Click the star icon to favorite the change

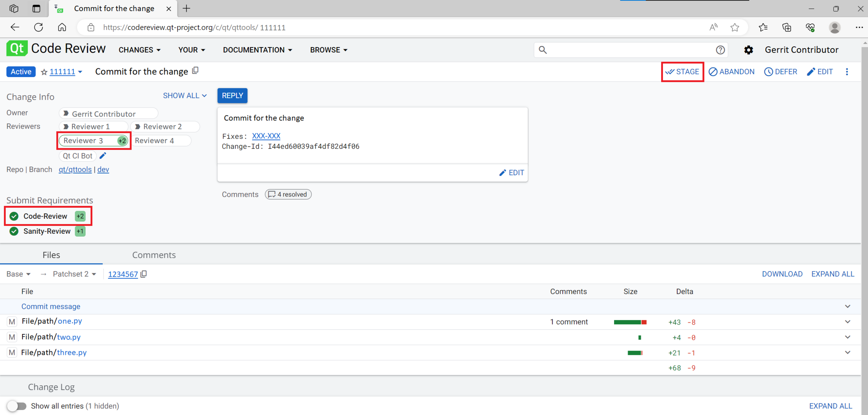tap(44, 72)
